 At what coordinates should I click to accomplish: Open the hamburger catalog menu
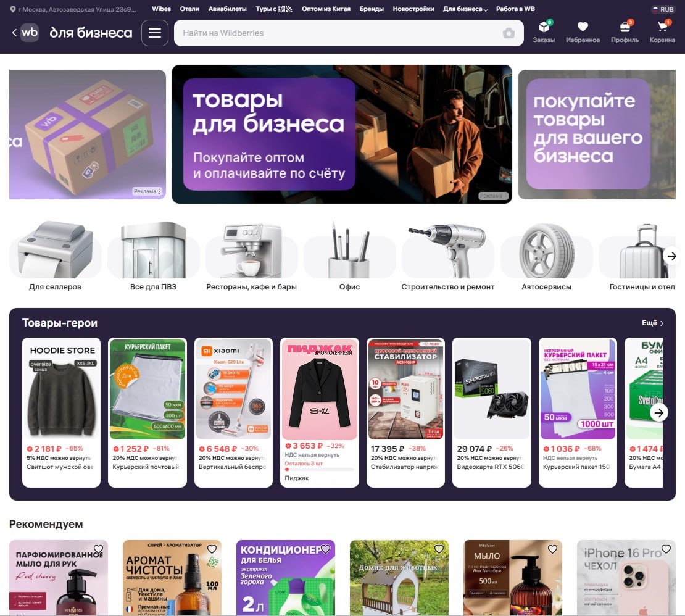(155, 33)
